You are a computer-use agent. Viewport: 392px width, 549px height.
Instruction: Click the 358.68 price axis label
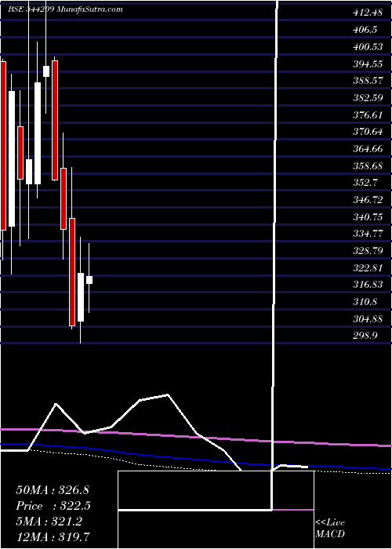(x=368, y=166)
